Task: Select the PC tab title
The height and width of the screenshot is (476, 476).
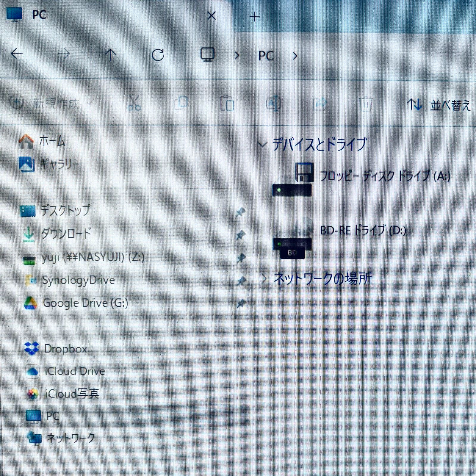Action: 39,14
